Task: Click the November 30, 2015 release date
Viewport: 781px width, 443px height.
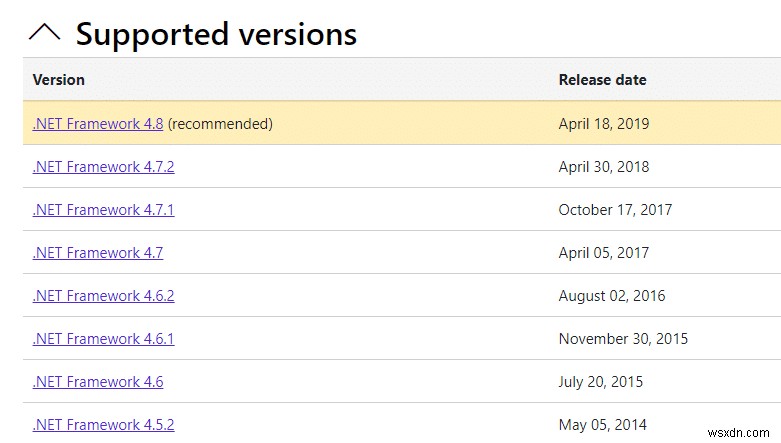Action: click(x=623, y=339)
